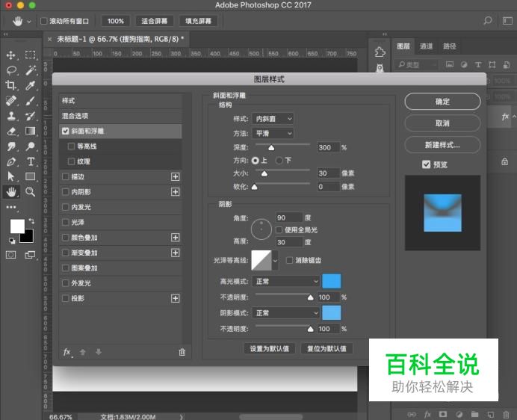Select 混合选项 in style list
Screen dimensions: 517x420
[121, 116]
